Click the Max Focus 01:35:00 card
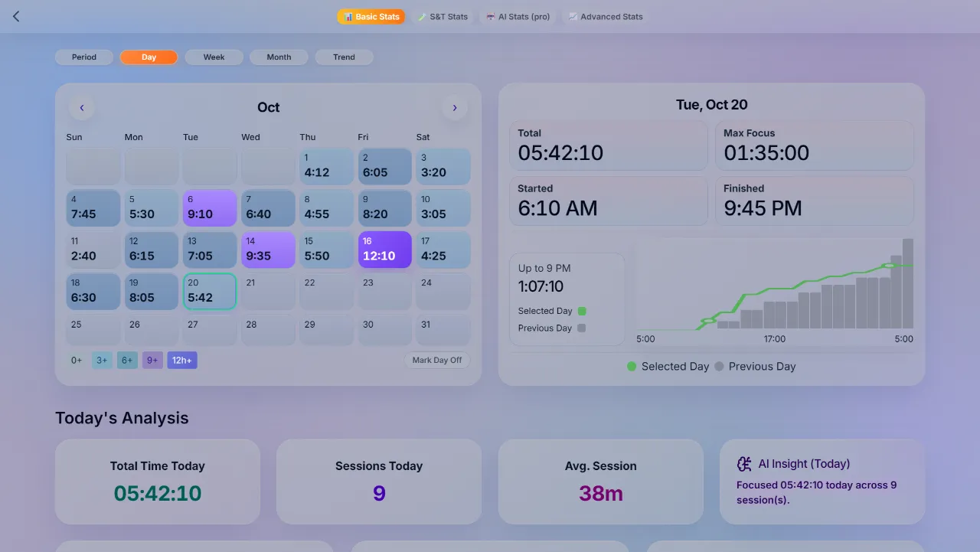 (x=815, y=145)
